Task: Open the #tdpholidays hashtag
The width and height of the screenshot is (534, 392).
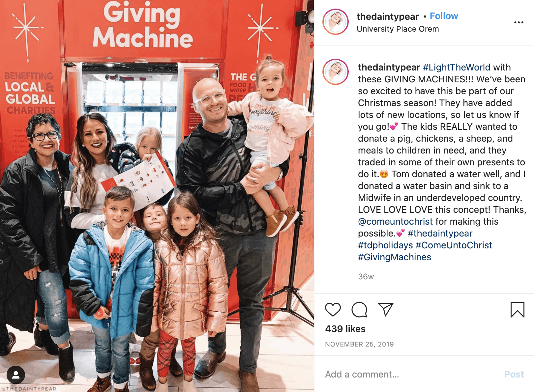Action: [x=385, y=245]
